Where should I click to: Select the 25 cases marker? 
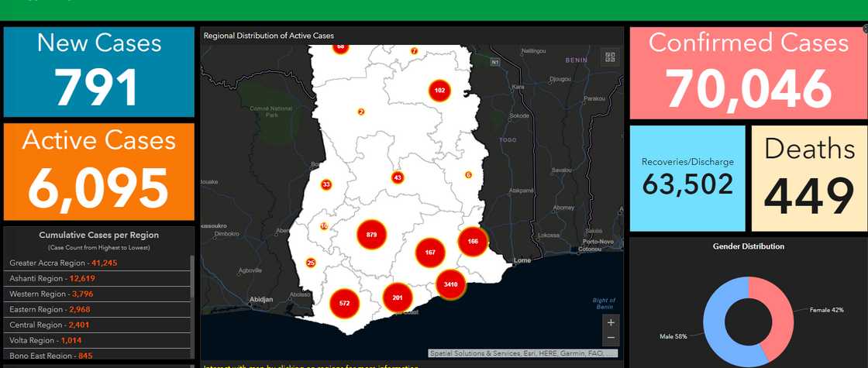click(x=311, y=263)
